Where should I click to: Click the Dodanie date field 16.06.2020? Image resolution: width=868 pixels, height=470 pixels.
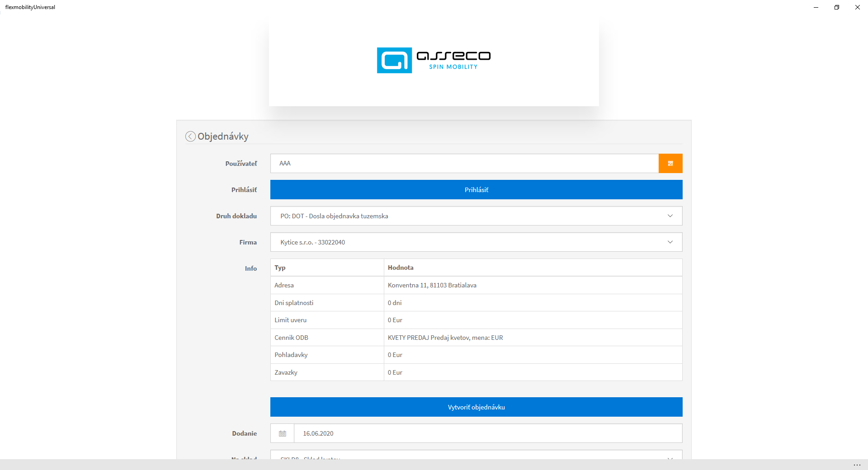[488, 433]
